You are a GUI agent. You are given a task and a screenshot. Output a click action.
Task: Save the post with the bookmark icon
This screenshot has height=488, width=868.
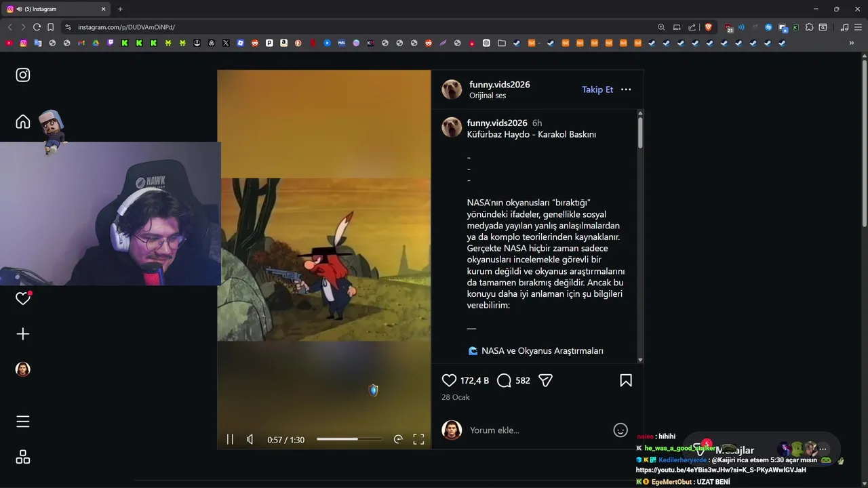pyautogui.click(x=626, y=381)
